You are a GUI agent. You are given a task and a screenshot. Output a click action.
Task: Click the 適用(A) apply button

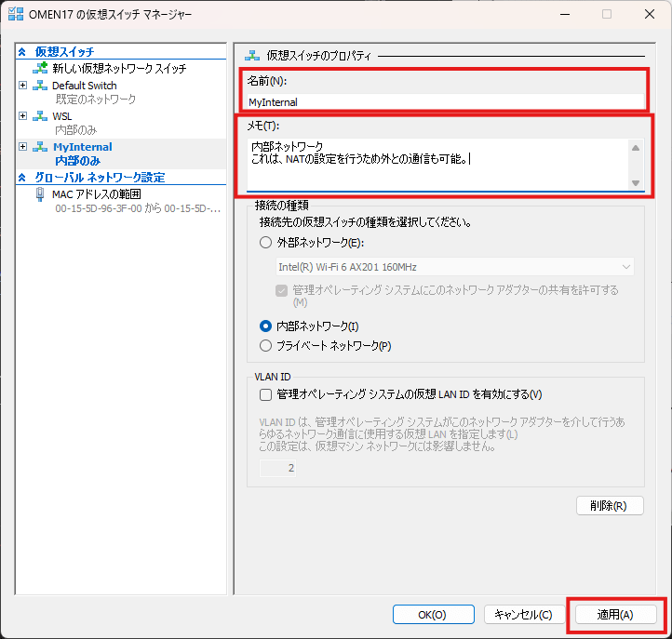tap(615, 615)
